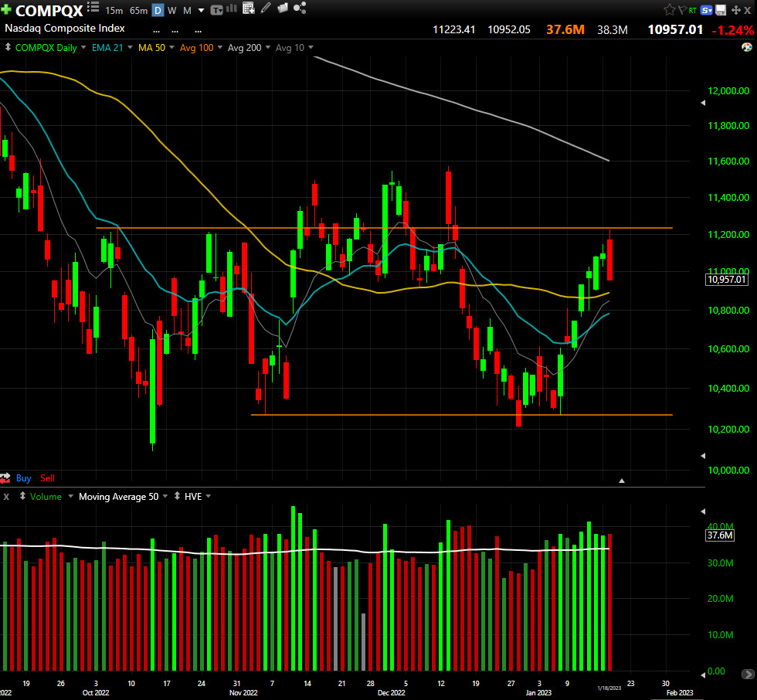Toggle the green RT real-time indicator

[x=693, y=10]
